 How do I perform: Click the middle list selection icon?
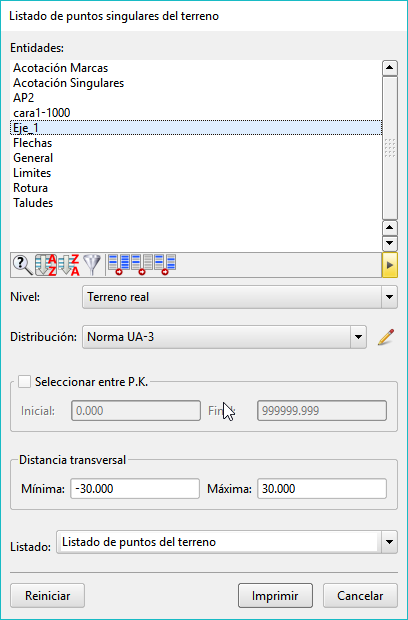[142, 265]
